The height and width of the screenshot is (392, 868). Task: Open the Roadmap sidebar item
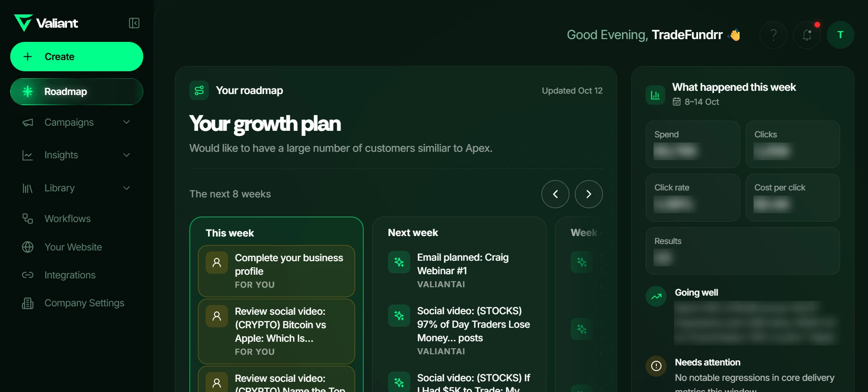point(77,92)
